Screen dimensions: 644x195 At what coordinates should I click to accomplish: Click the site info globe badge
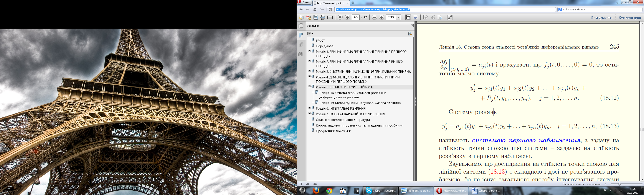pos(330,10)
